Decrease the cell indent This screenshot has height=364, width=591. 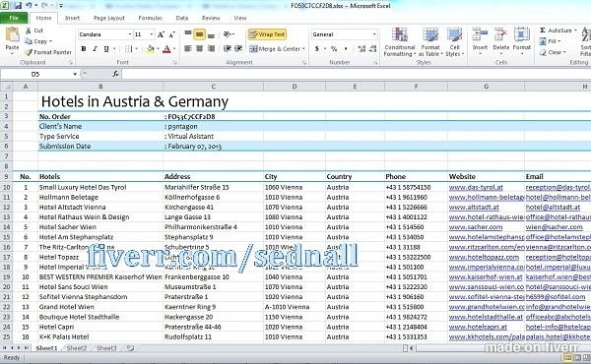click(227, 48)
